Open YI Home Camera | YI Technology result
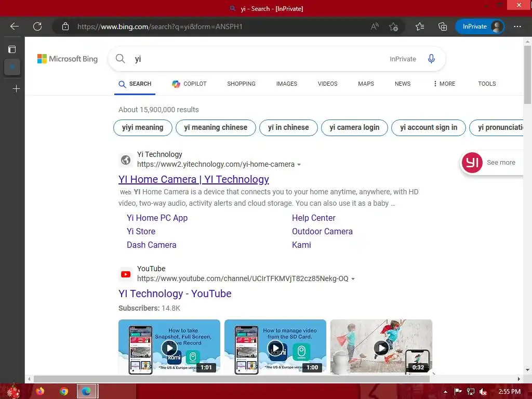Image resolution: width=532 pixels, height=399 pixels. pyautogui.click(x=194, y=179)
